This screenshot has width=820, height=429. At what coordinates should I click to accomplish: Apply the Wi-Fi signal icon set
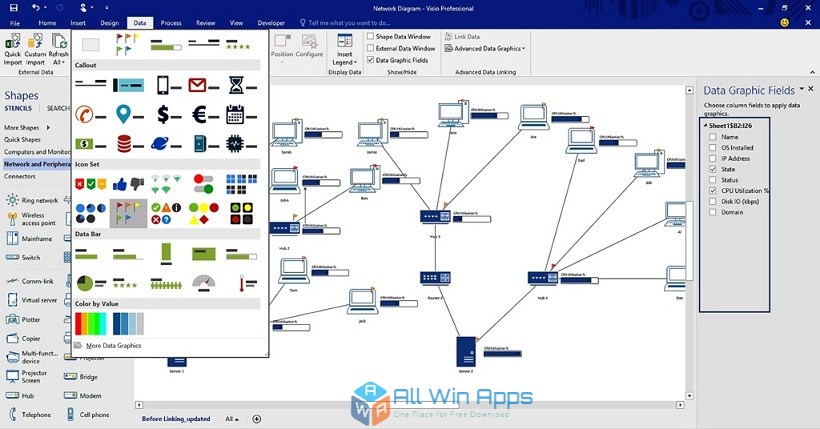(166, 184)
